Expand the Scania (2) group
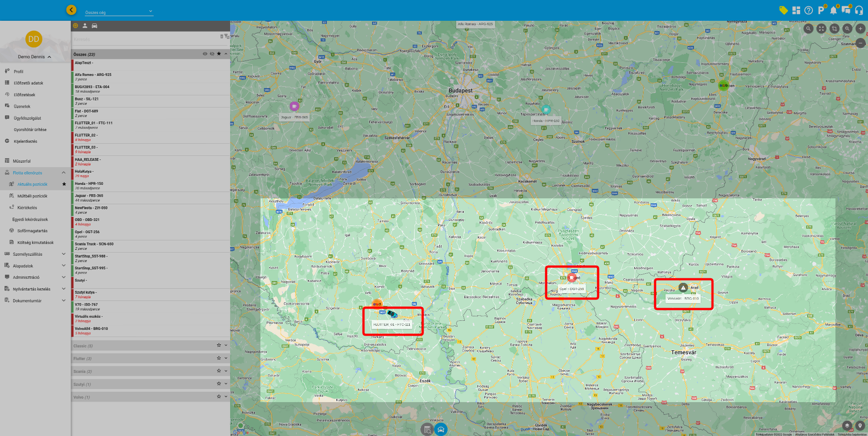This screenshot has height=436, width=868. point(226,371)
